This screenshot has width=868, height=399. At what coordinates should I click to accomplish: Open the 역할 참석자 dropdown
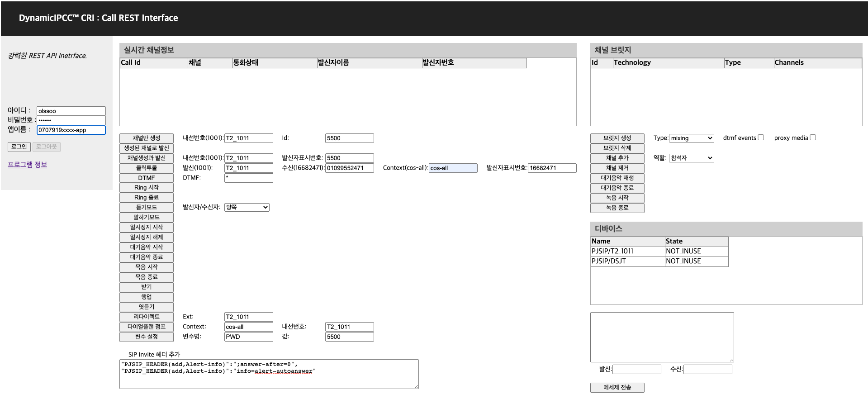point(692,158)
